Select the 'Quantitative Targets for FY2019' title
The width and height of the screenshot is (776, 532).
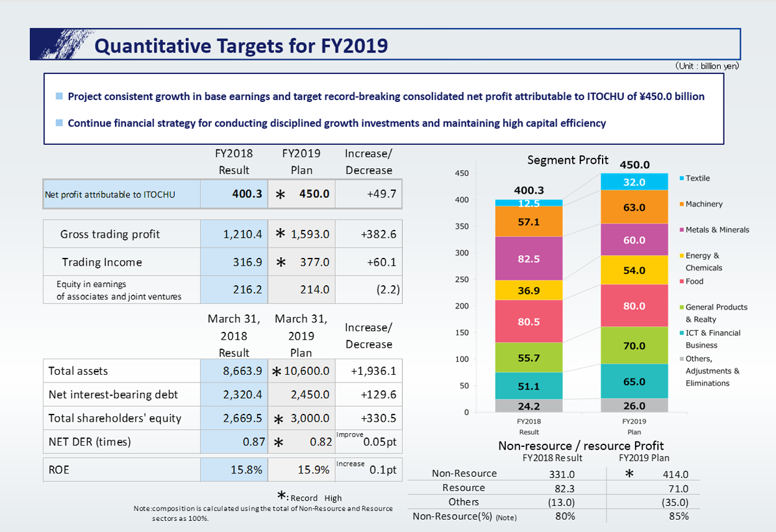click(241, 46)
